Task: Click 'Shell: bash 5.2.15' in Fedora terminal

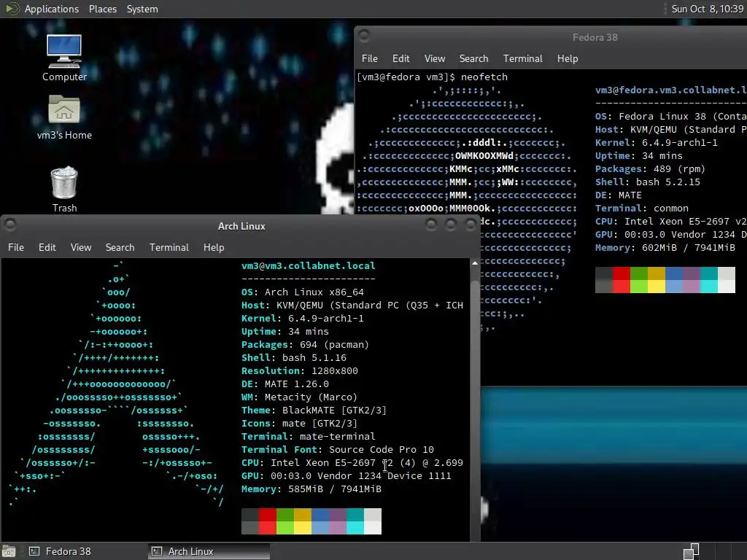Action: coord(648,182)
